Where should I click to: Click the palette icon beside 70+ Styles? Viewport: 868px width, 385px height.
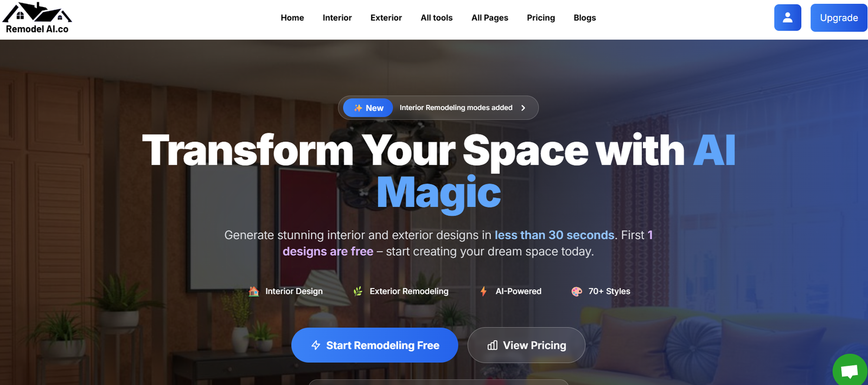click(577, 291)
